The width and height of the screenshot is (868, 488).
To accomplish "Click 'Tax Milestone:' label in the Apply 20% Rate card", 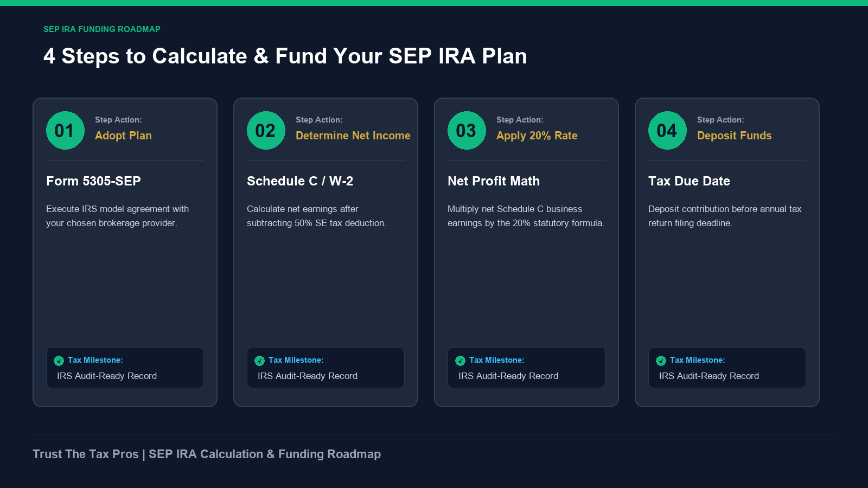I will [x=497, y=360].
